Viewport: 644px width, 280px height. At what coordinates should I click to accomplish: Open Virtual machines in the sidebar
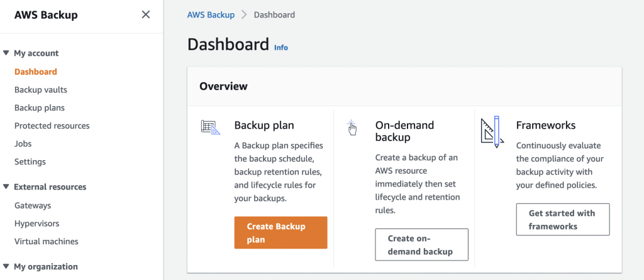[47, 242]
